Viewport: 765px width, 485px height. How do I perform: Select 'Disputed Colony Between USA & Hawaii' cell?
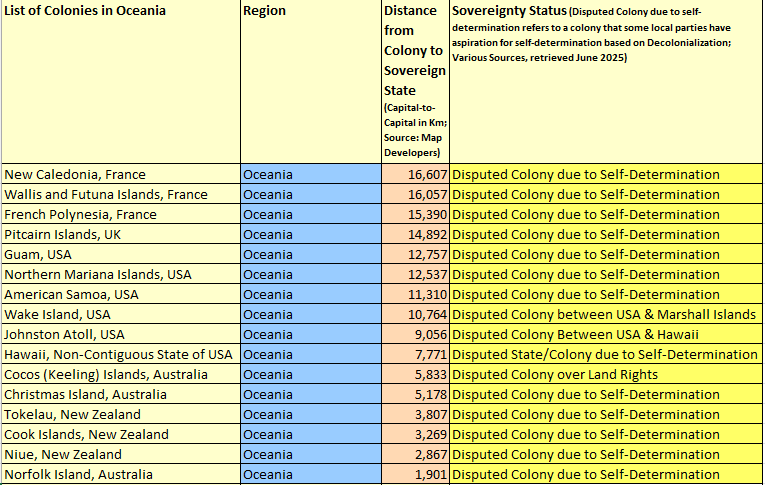[606, 334]
